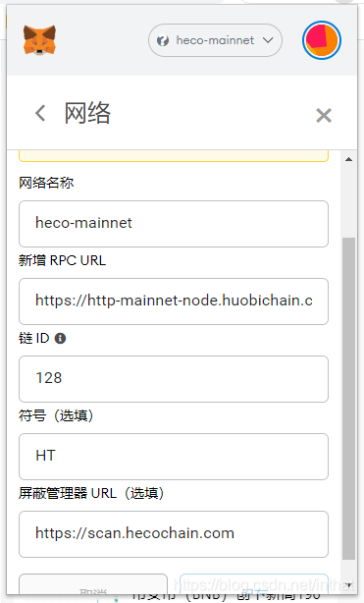Viewport: 364px width, 603px height.
Task: Click the vertical scrollbar thumb
Action: 348,399
